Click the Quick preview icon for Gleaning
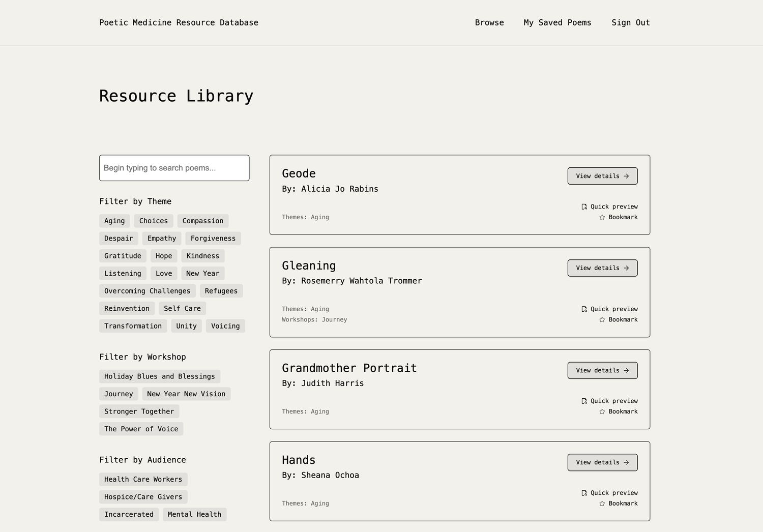The height and width of the screenshot is (532, 763). [x=584, y=309]
